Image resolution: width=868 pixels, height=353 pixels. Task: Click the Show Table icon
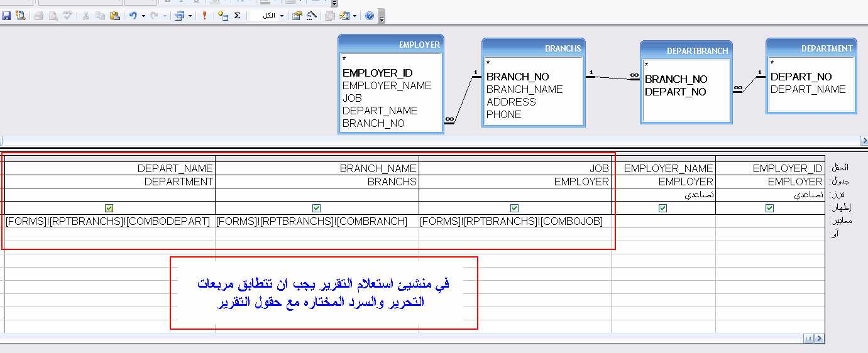coord(222,16)
